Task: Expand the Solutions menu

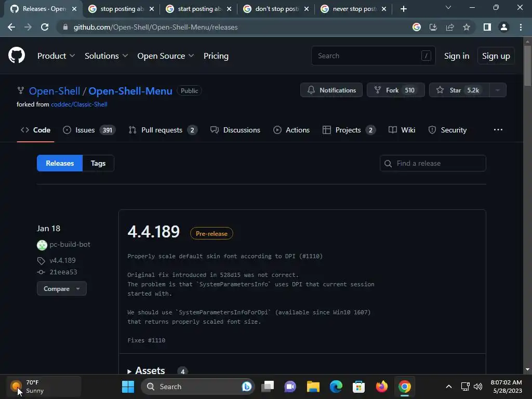Action: pos(106,56)
